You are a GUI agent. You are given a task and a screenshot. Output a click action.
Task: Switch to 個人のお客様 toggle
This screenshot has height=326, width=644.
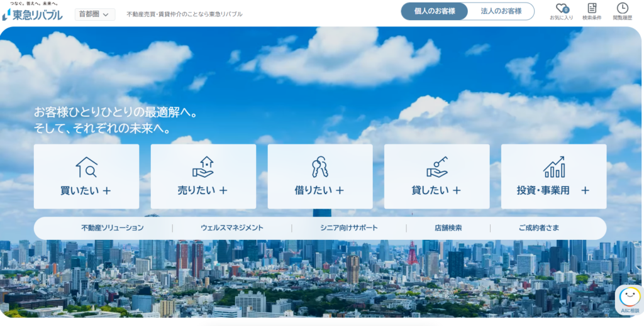pos(435,11)
